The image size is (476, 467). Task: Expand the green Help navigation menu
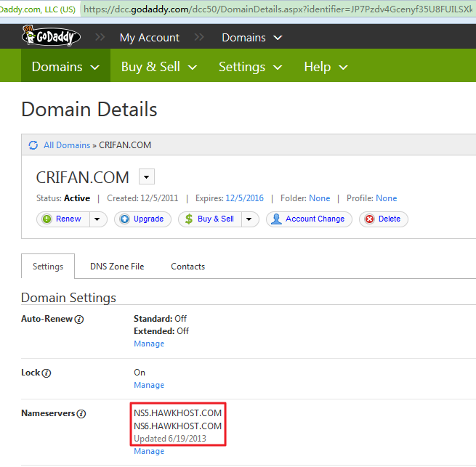(326, 66)
